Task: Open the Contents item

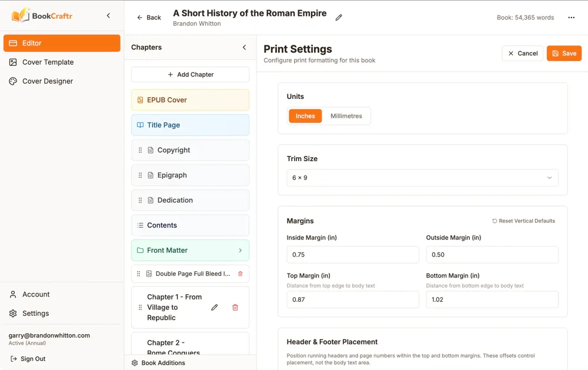Action: [x=190, y=225]
